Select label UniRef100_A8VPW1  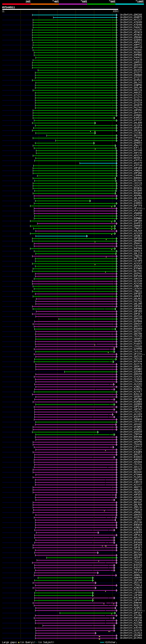click(131, 196)
